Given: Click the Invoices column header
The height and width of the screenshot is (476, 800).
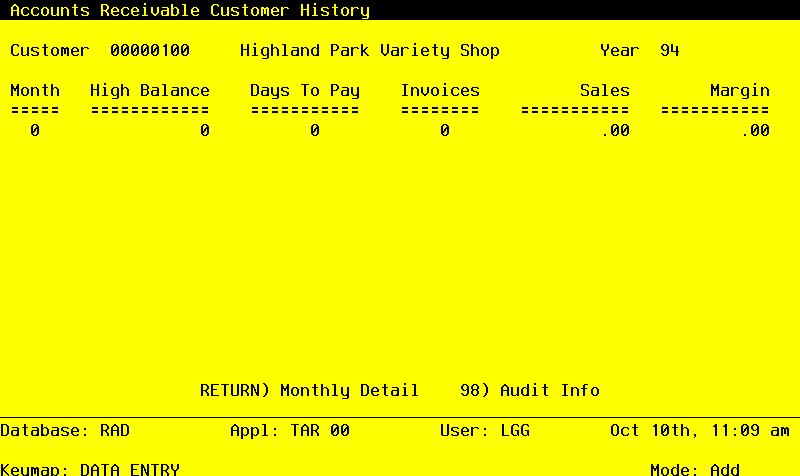Looking at the screenshot, I should tap(440, 90).
